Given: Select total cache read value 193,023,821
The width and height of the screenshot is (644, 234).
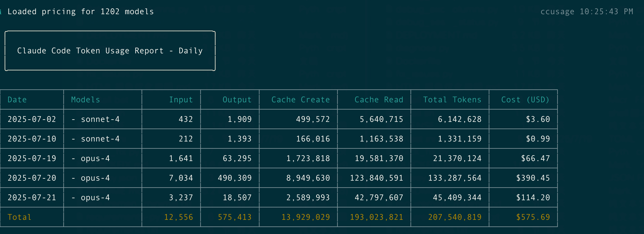Looking at the screenshot, I should click(376, 217).
